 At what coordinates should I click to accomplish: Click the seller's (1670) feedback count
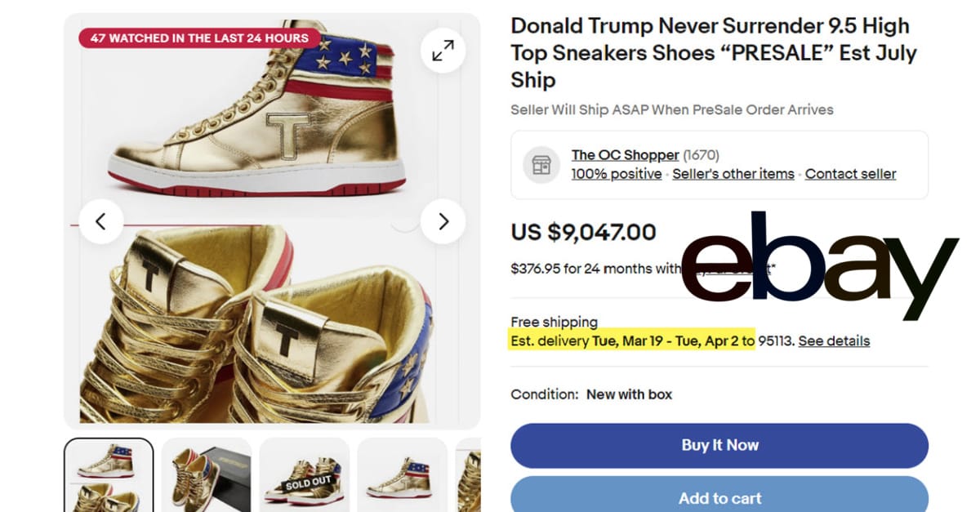[x=701, y=154]
